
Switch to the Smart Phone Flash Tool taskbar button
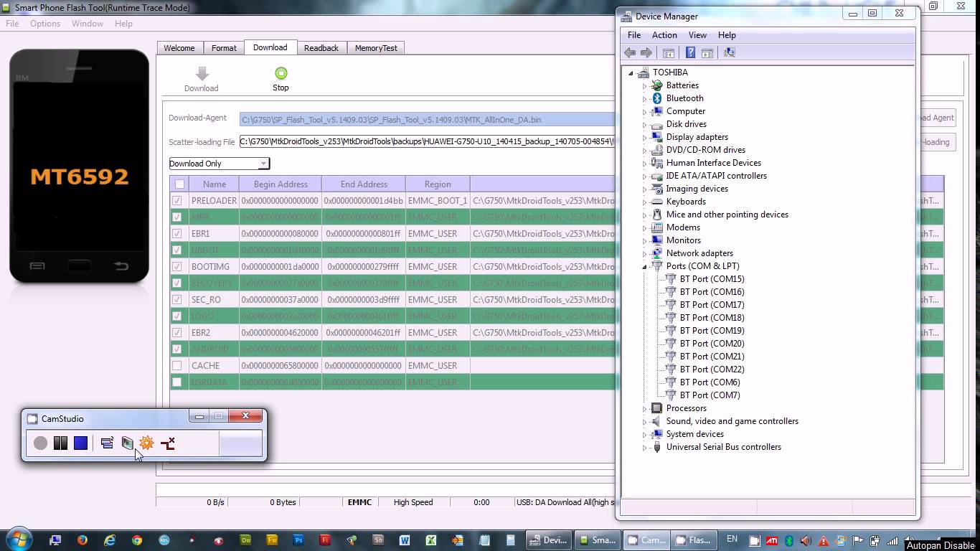point(598,540)
